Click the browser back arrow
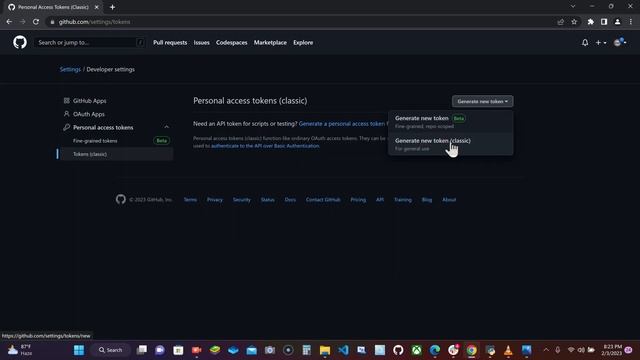640x360 pixels. [9, 22]
